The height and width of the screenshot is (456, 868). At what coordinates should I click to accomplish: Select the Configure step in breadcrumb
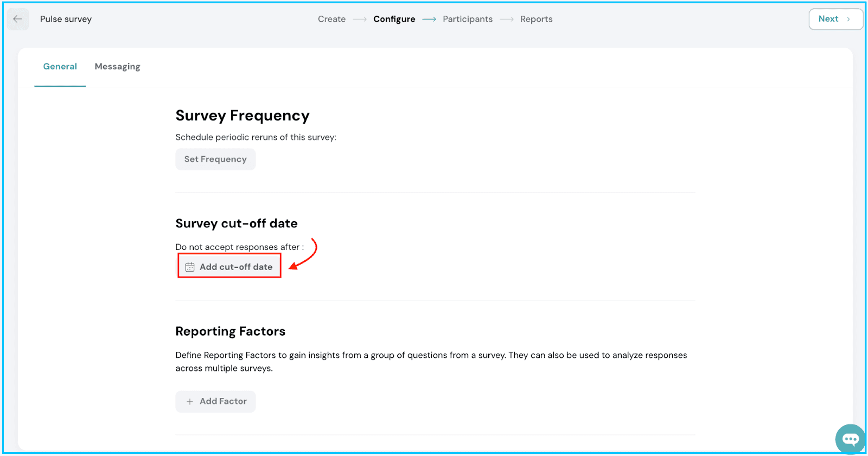394,19
